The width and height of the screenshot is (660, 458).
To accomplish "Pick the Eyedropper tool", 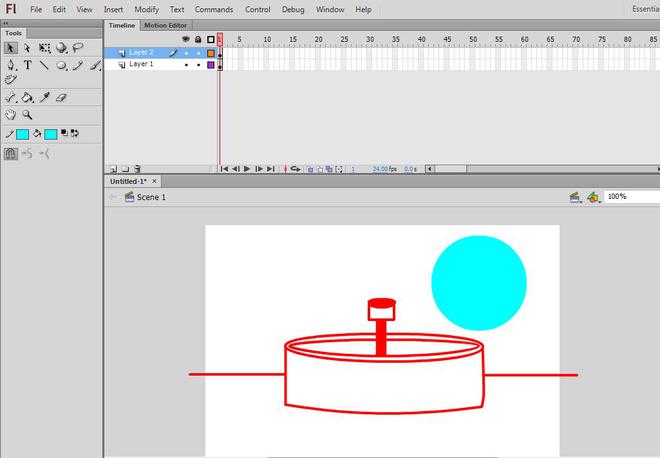I will coord(45,98).
